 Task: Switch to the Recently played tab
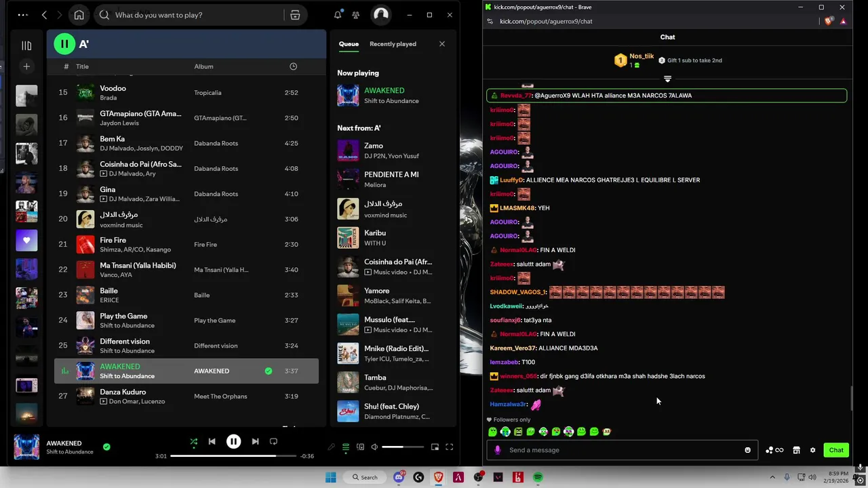[x=393, y=44]
